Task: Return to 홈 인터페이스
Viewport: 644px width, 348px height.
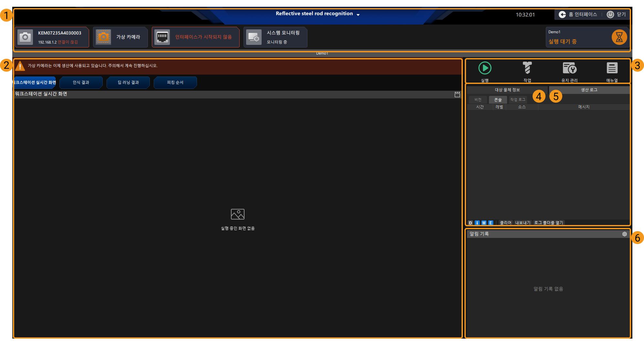Action: tap(578, 15)
